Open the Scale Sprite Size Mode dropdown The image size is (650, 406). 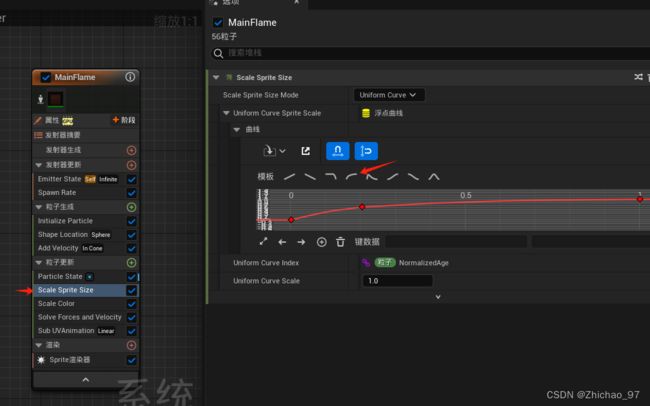click(389, 95)
